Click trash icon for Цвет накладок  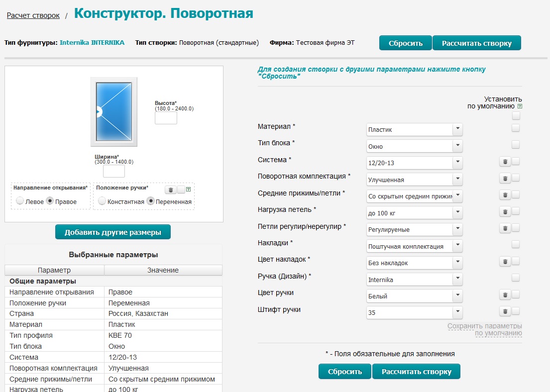pos(505,261)
